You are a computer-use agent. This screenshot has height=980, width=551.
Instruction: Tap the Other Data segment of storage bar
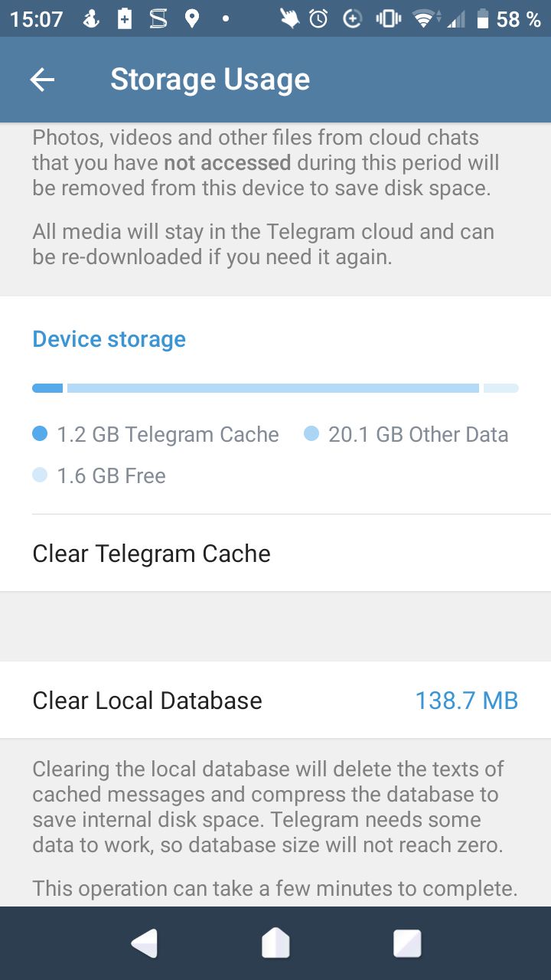272,388
